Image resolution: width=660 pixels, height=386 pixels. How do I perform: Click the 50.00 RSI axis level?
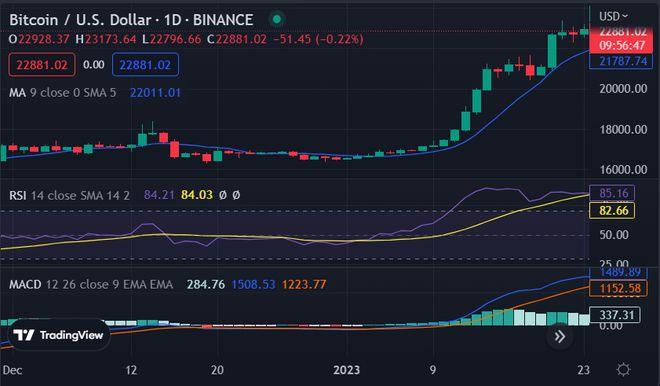click(x=615, y=235)
